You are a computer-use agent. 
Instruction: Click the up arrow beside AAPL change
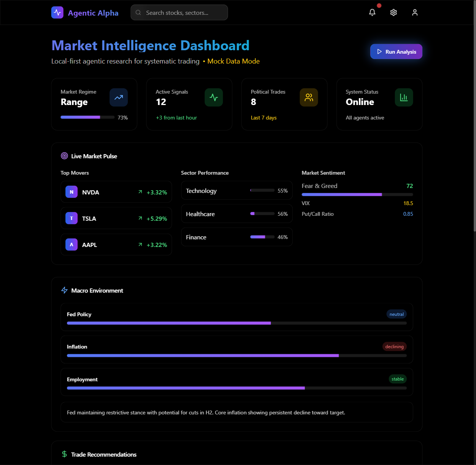pyautogui.click(x=140, y=245)
